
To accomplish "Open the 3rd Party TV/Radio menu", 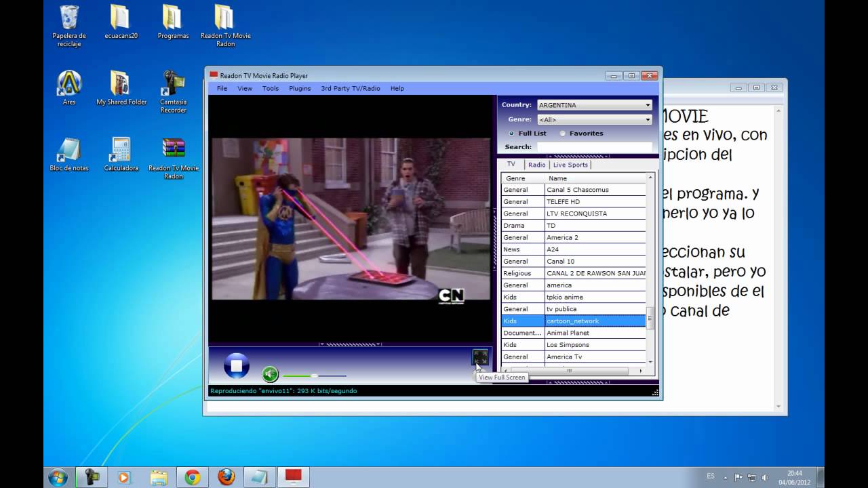I will [351, 88].
